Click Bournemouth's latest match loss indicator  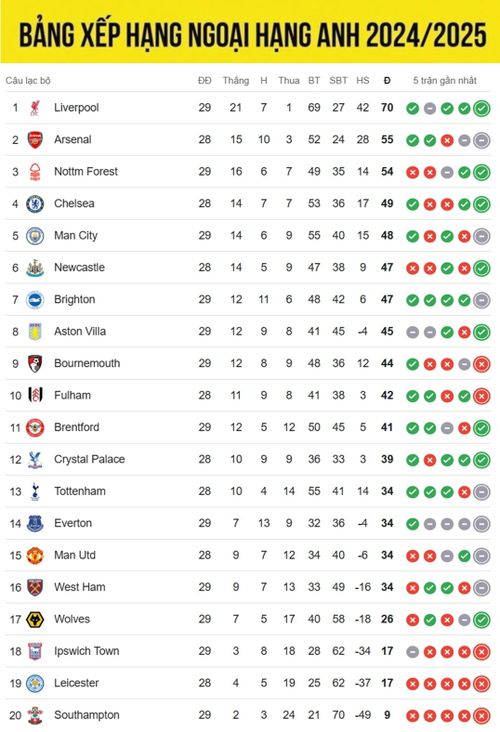pyautogui.click(x=482, y=365)
